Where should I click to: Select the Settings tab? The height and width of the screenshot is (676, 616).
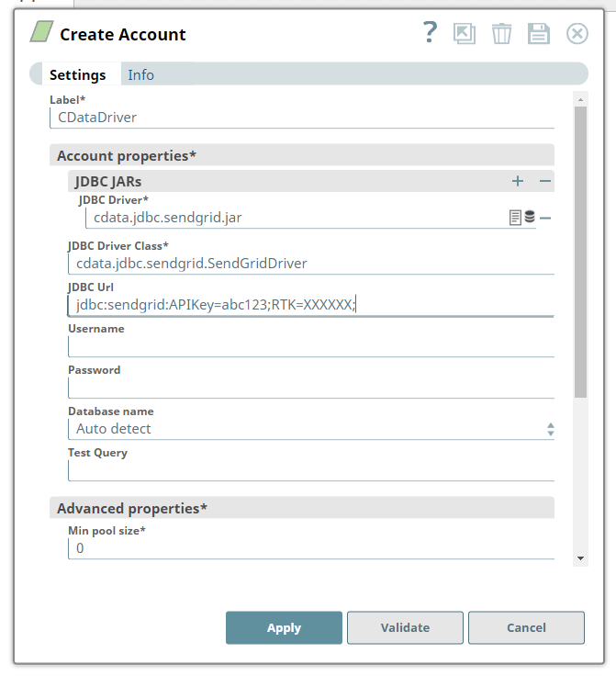(77, 75)
